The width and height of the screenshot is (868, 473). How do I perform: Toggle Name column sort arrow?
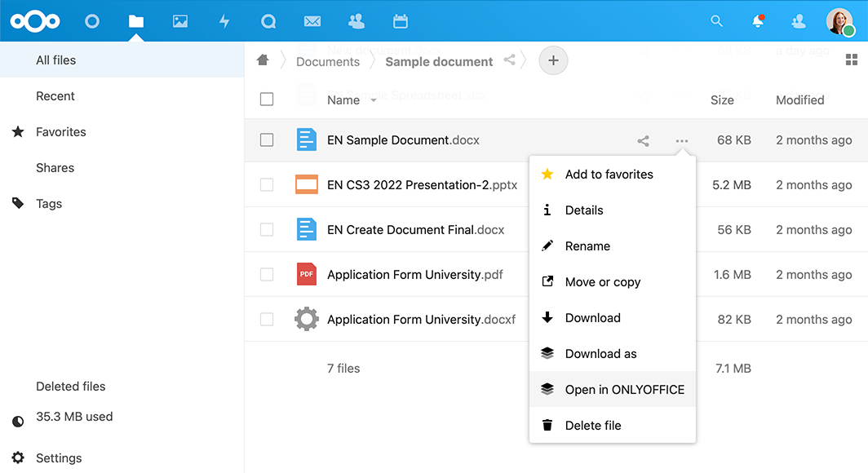click(374, 100)
